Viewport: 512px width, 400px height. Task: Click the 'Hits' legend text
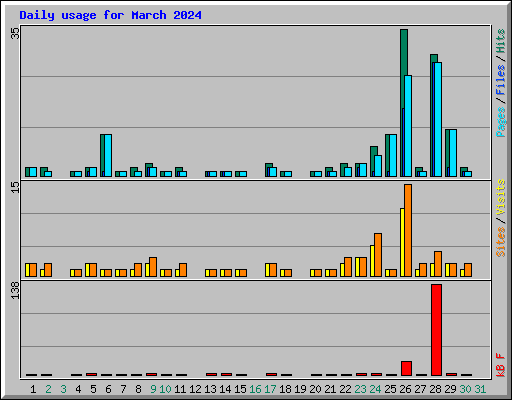tap(500, 41)
